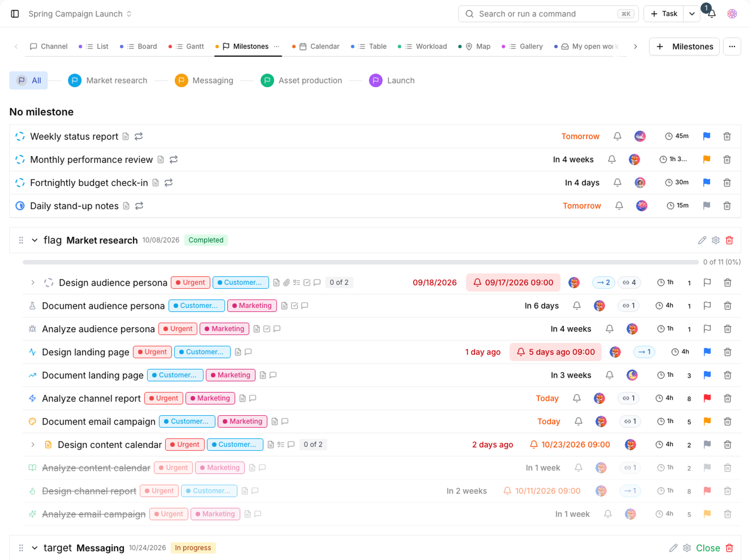
Task: Click the add Task button
Action: click(x=664, y=14)
